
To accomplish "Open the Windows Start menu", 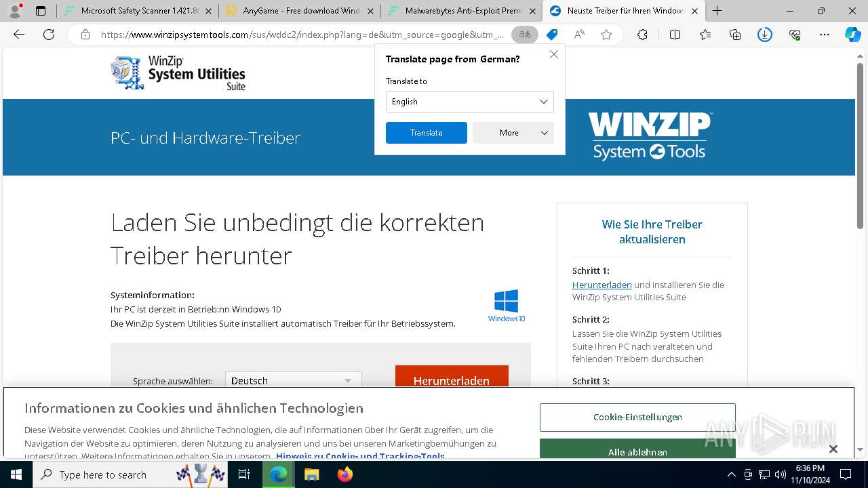I will (16, 474).
